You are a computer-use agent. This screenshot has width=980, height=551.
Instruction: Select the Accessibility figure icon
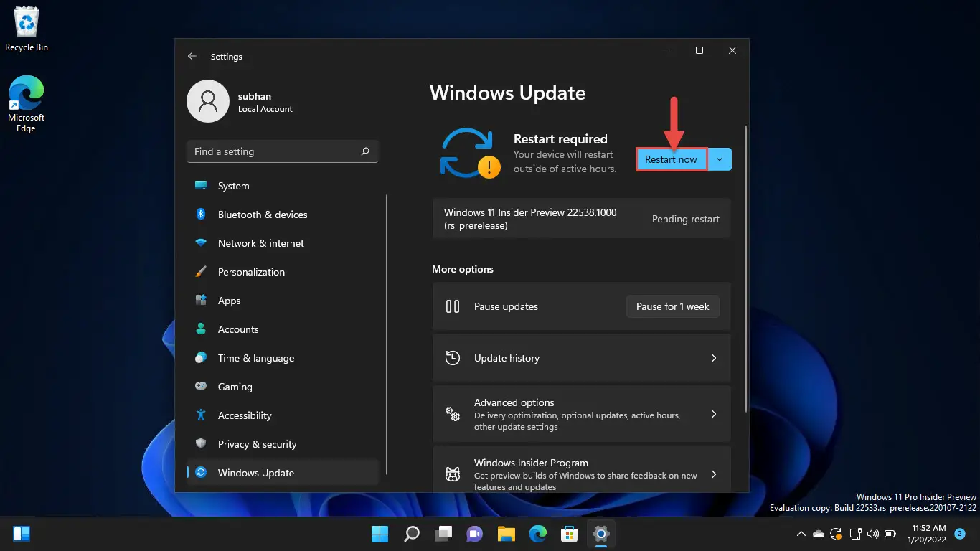click(x=202, y=415)
